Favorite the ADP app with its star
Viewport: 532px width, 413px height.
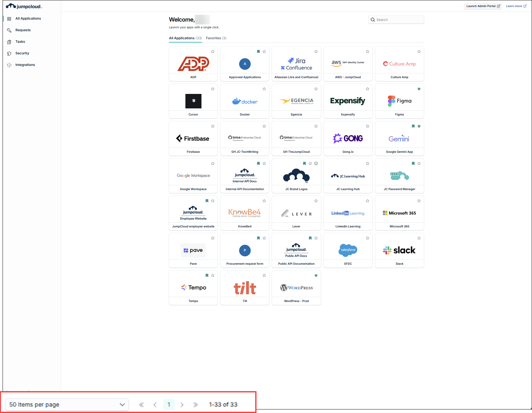click(x=213, y=51)
